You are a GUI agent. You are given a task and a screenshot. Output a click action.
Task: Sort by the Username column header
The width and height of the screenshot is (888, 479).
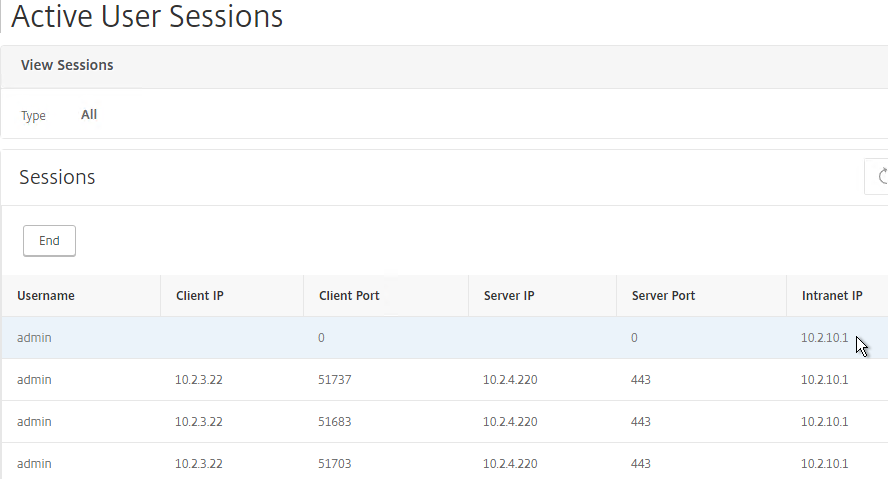(46, 296)
